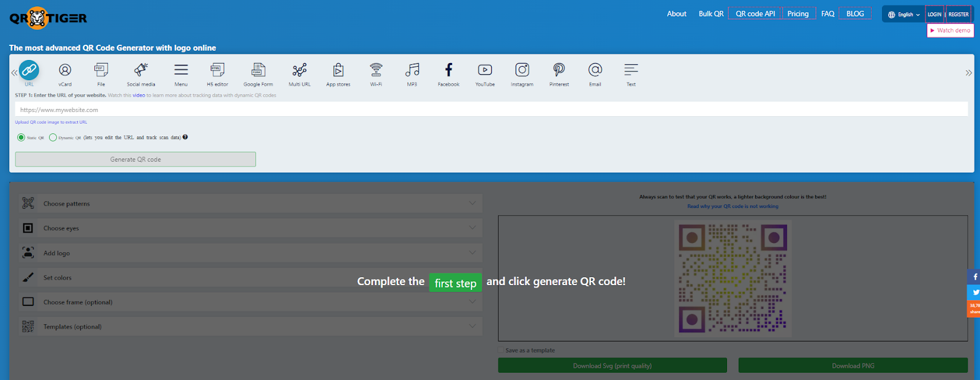Go to Bulk QR page

click(x=711, y=14)
